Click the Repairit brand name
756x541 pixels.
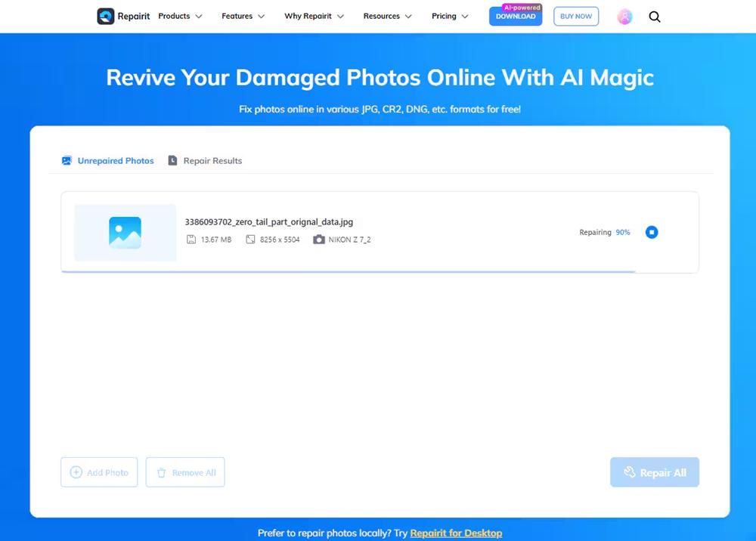tap(134, 17)
